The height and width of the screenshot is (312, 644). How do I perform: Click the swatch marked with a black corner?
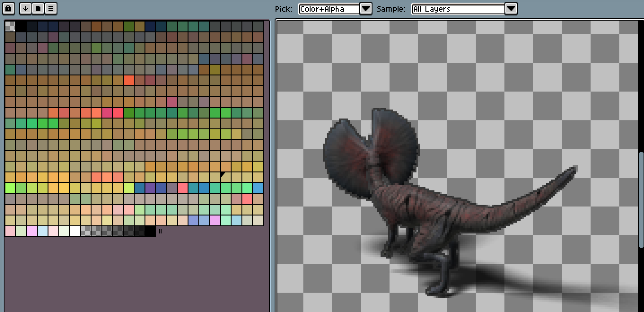click(225, 177)
